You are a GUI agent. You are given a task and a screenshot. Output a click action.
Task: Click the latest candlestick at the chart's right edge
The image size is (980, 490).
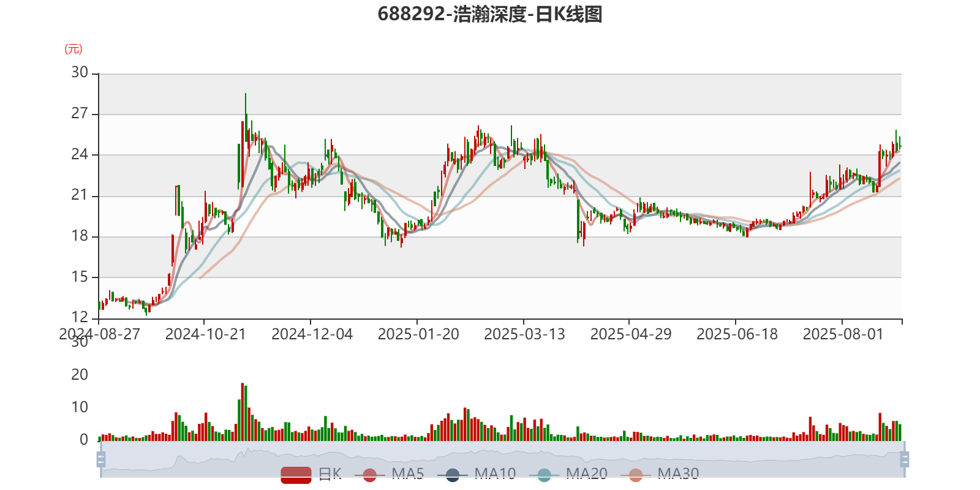[x=900, y=143]
